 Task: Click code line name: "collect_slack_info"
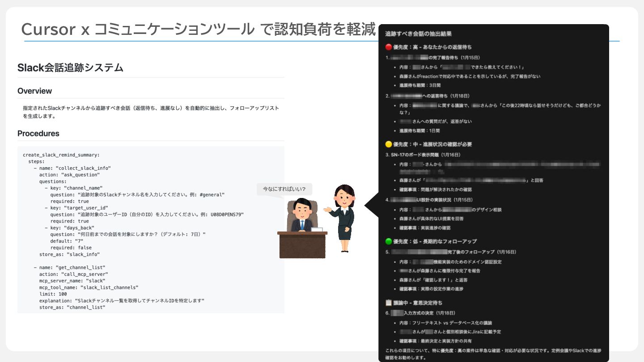pyautogui.click(x=72, y=168)
